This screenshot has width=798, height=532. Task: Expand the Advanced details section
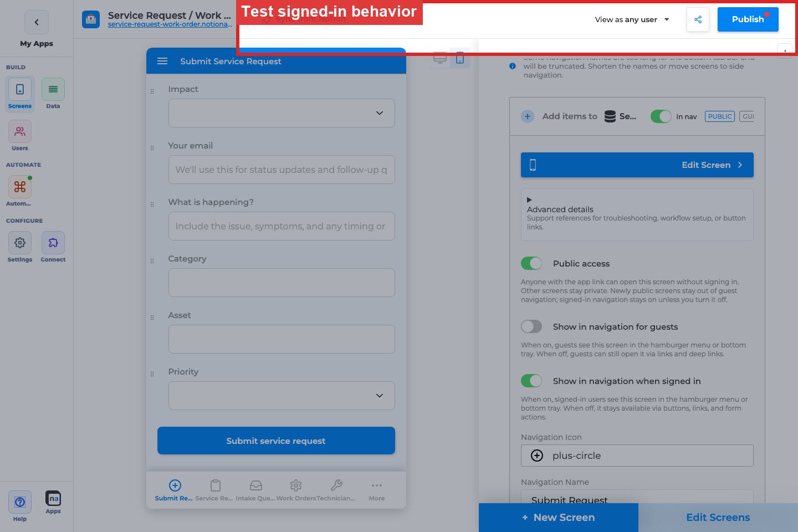click(x=637, y=214)
